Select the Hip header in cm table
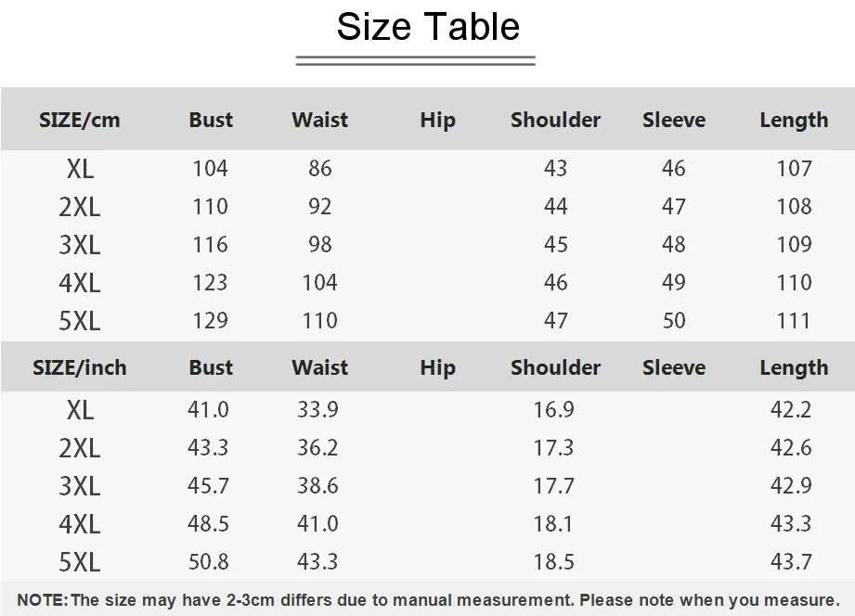Viewport: 855px width, 616px height. click(437, 121)
